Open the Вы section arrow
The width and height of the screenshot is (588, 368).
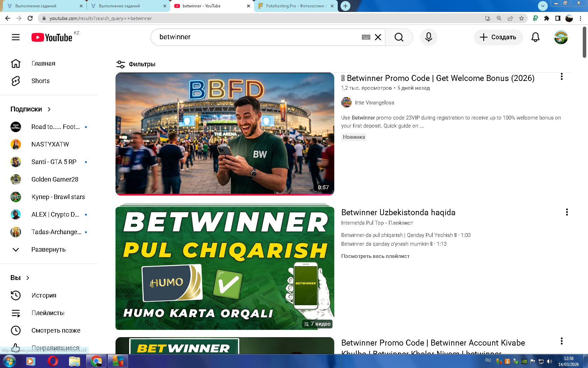click(x=28, y=278)
